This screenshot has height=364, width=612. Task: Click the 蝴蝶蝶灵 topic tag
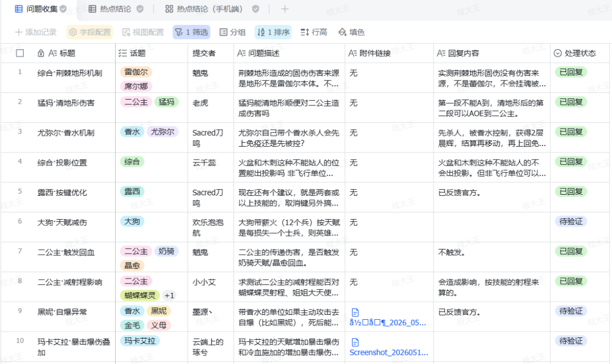140,296
